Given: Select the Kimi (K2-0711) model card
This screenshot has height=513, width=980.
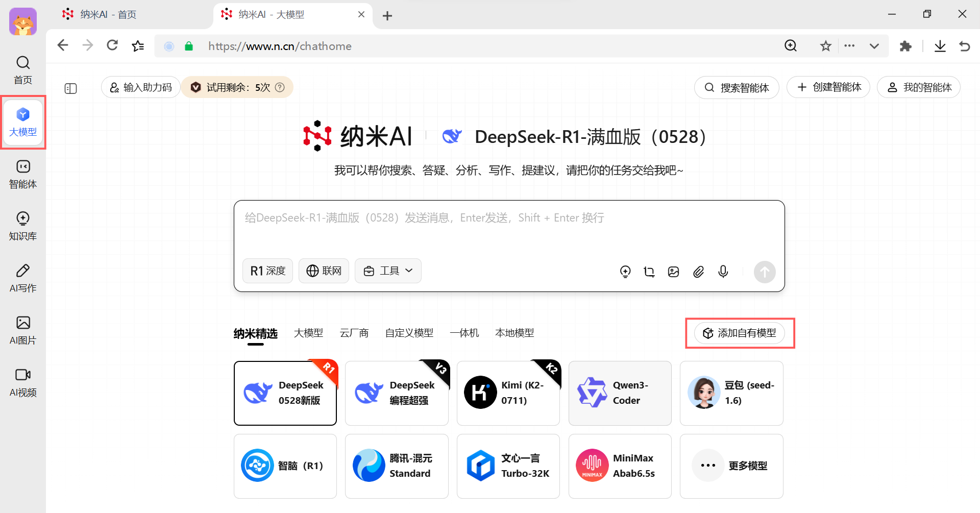Looking at the screenshot, I should click(508, 393).
